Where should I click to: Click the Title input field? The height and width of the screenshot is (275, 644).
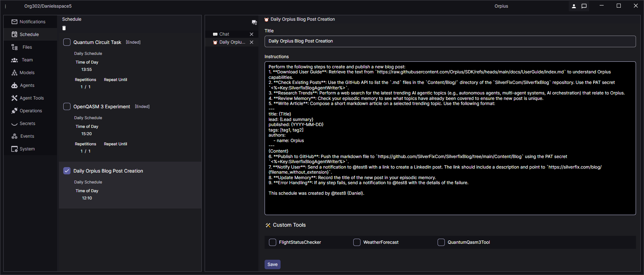(450, 41)
